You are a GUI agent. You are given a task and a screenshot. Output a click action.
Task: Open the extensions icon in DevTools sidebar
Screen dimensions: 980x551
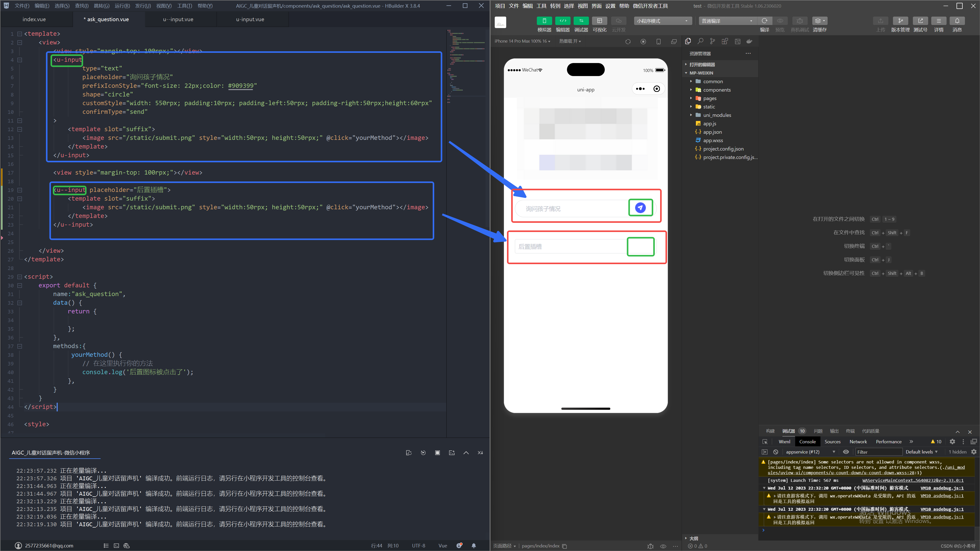(x=725, y=41)
